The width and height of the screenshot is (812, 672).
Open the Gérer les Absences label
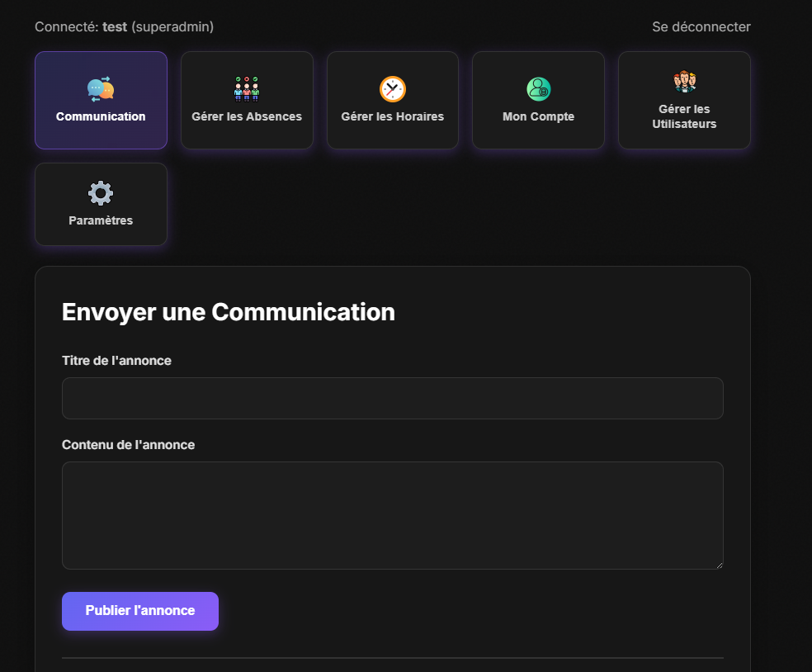pos(247,116)
